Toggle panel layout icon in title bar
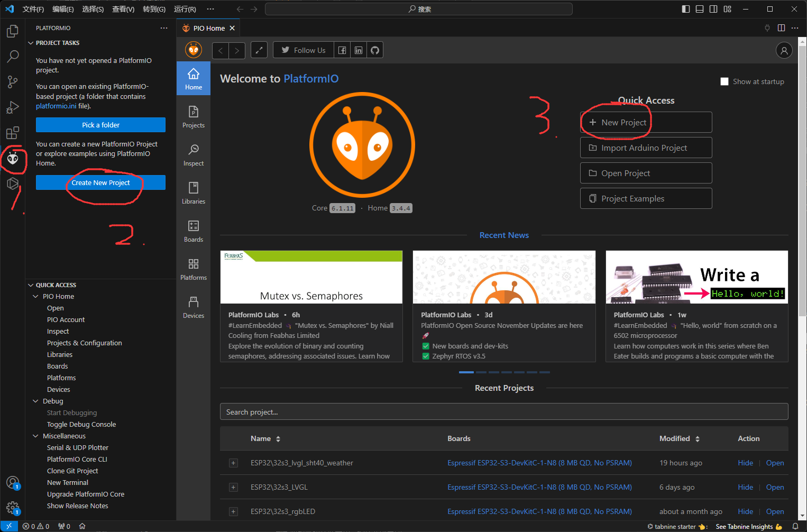807x532 pixels. pos(700,9)
